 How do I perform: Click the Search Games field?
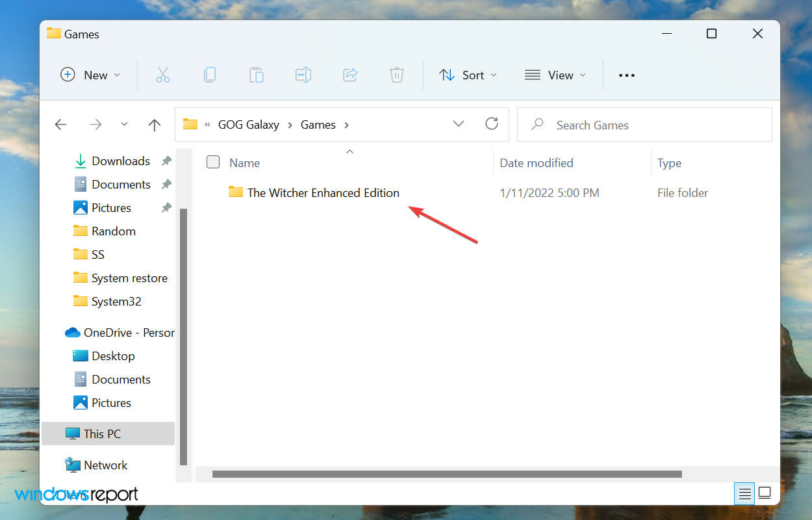[x=644, y=125]
